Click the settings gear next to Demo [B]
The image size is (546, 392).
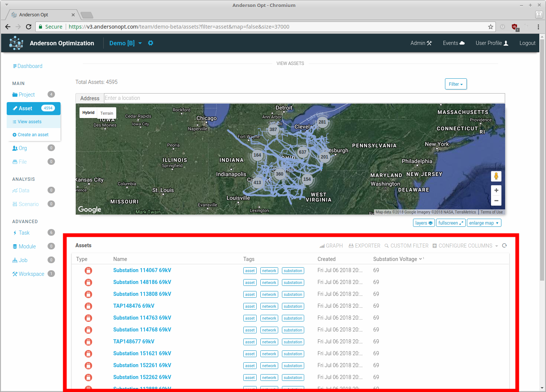[x=150, y=43]
